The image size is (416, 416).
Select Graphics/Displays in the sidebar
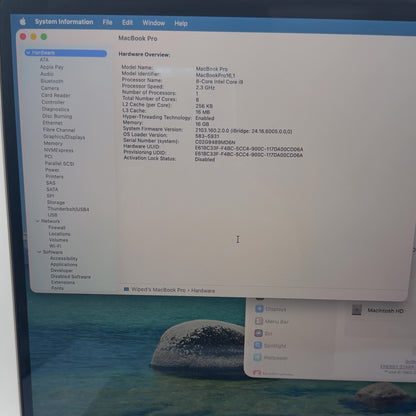[x=64, y=137]
